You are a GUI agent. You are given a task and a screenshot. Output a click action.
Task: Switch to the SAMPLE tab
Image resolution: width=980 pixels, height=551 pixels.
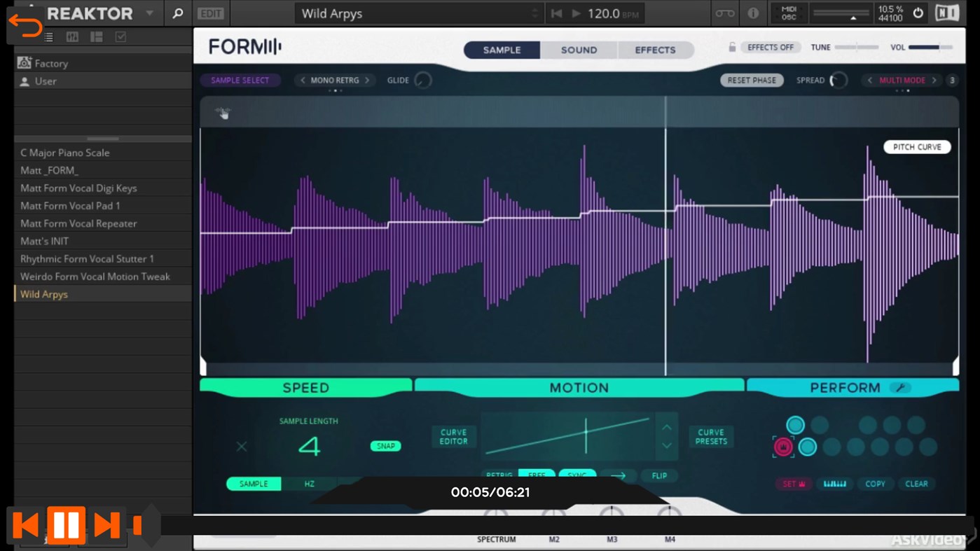click(502, 50)
